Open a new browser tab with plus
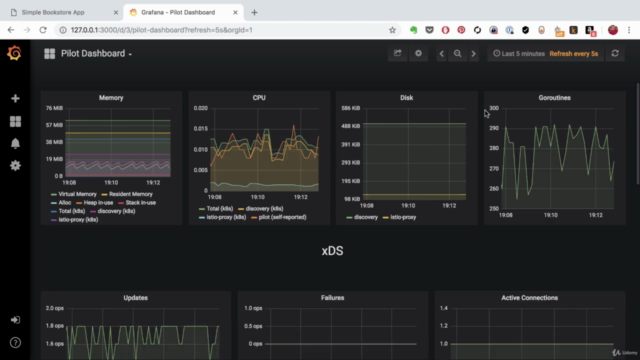Viewport: 640px width, 360px height. point(254,12)
